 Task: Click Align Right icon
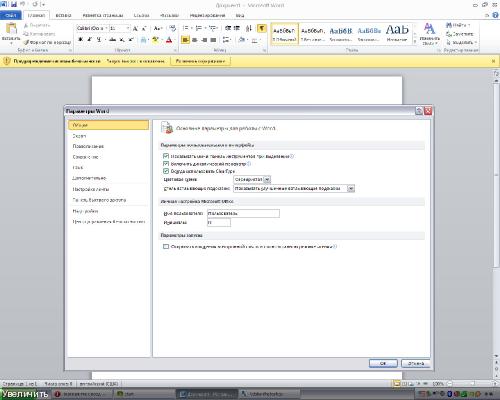click(x=204, y=40)
